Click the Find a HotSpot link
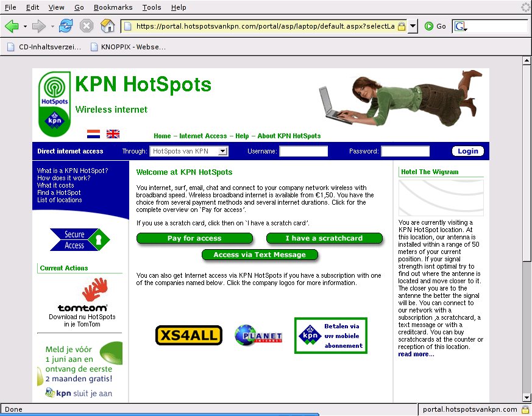 59,192
